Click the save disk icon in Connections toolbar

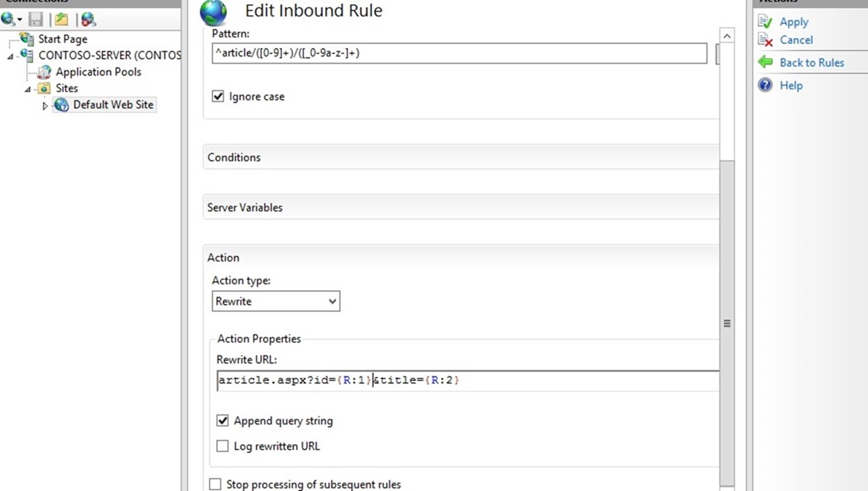(x=36, y=19)
